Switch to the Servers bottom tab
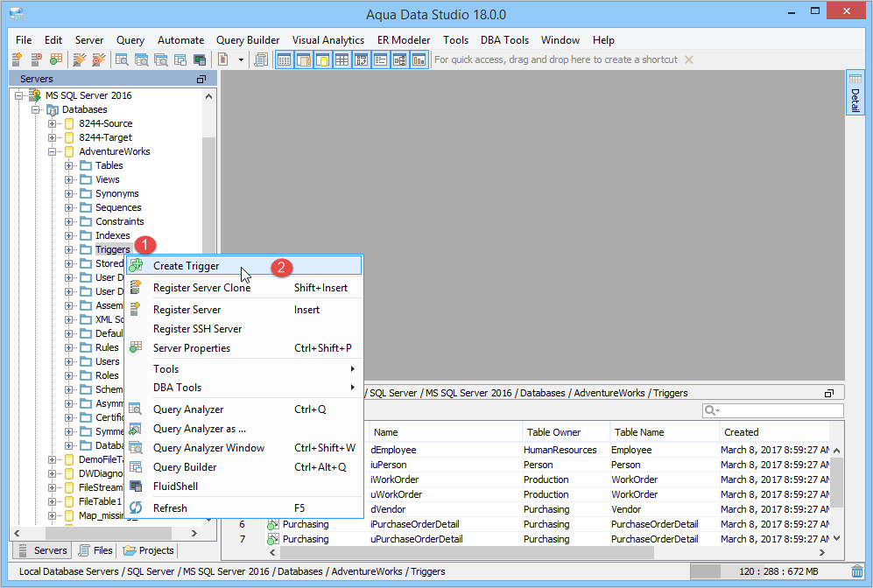Screen dimensions: 873x588 pyautogui.click(x=42, y=550)
